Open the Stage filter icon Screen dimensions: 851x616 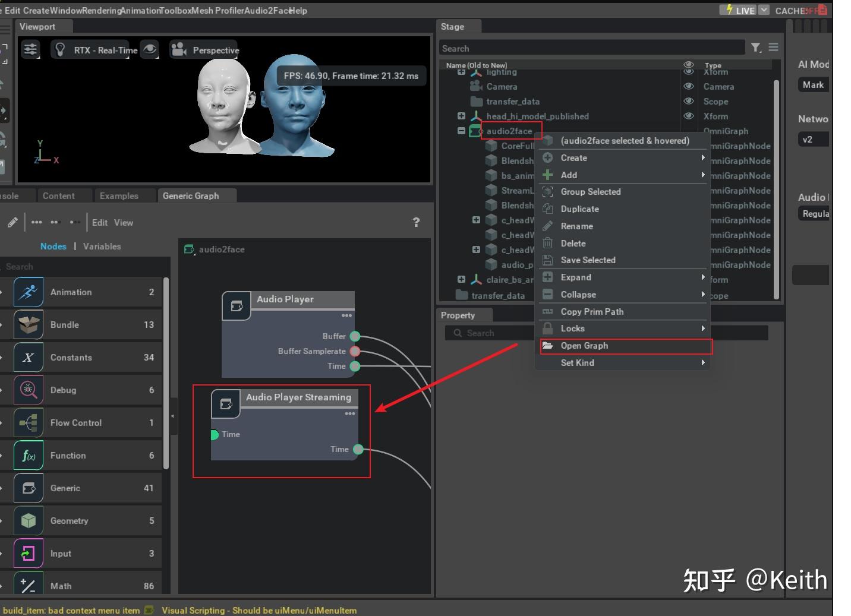click(756, 48)
